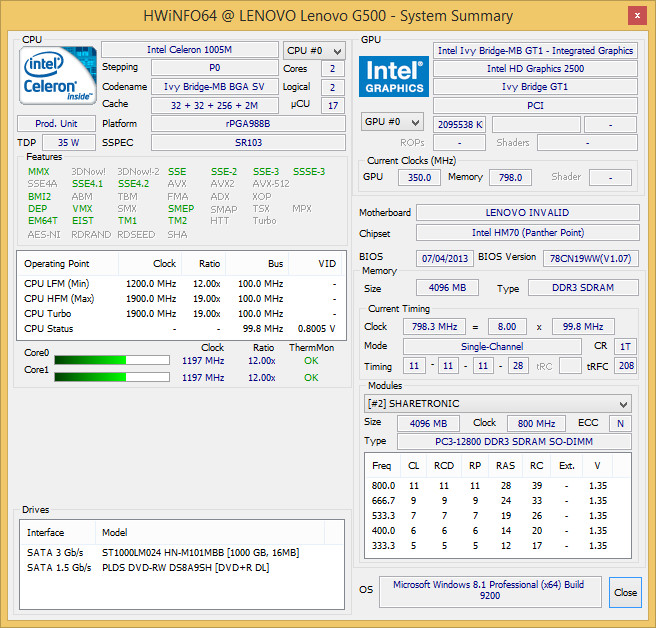Click the LENOVO INVALID motherboard field

coord(528,213)
